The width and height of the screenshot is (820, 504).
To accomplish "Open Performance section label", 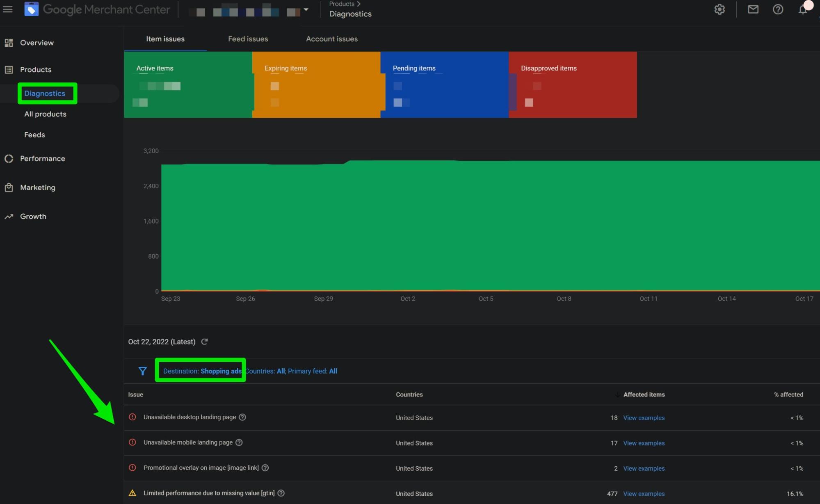I will click(43, 159).
